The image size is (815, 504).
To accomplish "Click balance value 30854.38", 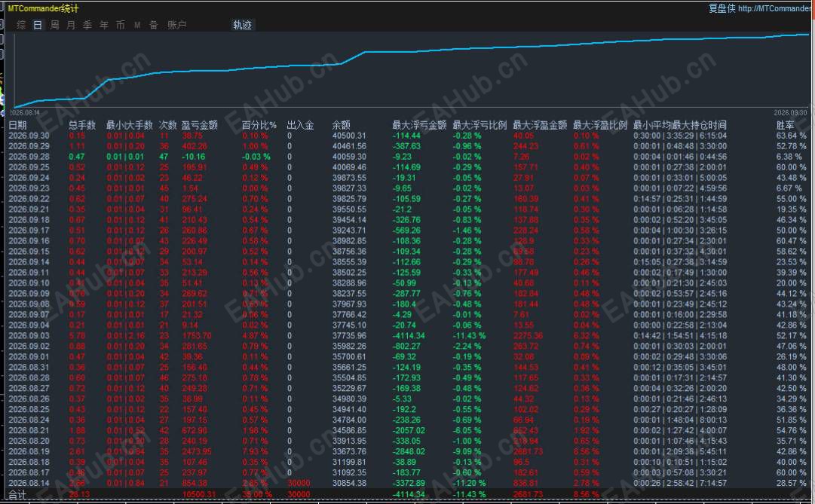I will pos(349,483).
